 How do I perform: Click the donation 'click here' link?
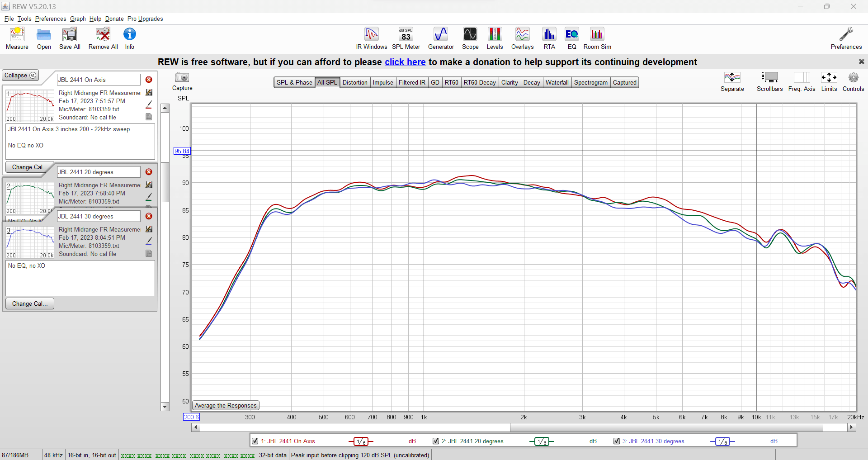click(x=405, y=62)
